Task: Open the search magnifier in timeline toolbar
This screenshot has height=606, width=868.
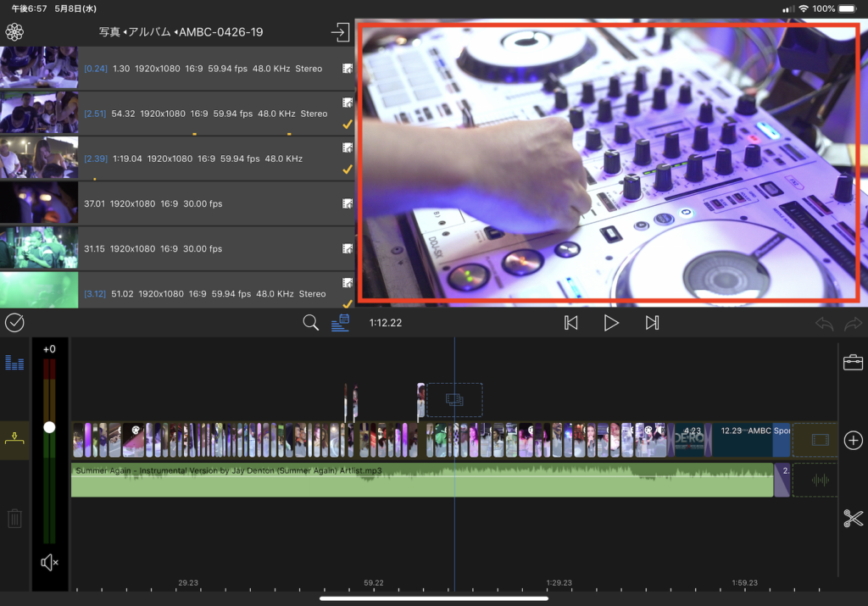Action: [311, 323]
